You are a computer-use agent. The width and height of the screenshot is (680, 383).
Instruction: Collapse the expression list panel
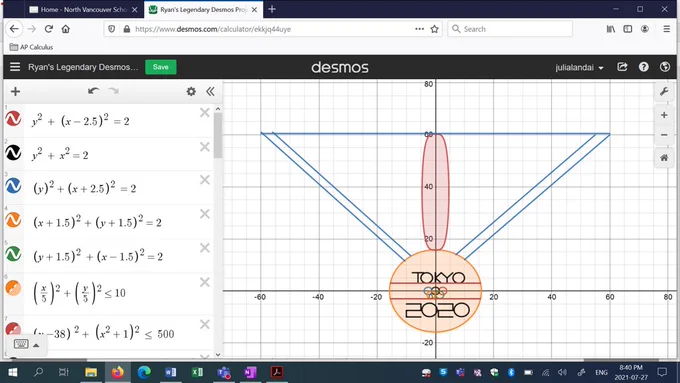point(210,92)
